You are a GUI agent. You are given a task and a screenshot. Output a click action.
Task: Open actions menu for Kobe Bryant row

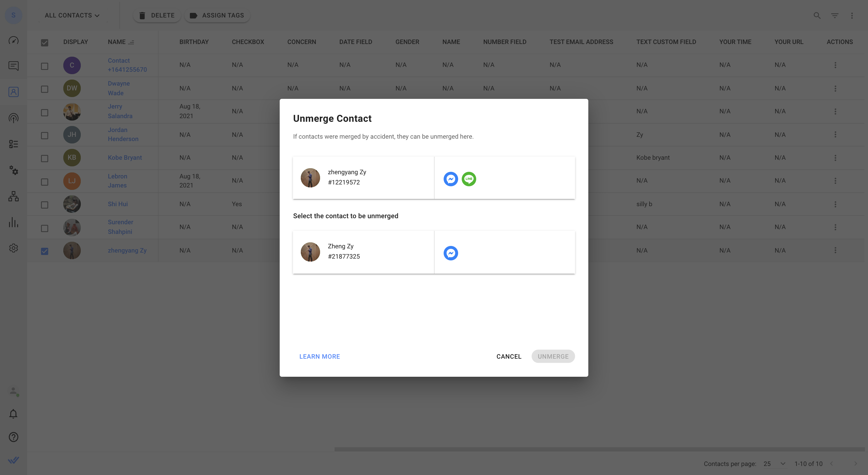click(835, 158)
